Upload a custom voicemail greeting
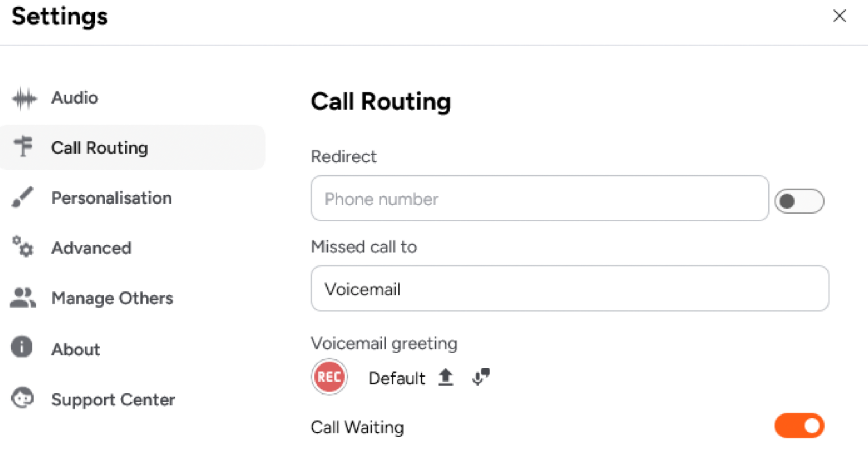Image resolution: width=868 pixels, height=457 pixels. (x=446, y=377)
